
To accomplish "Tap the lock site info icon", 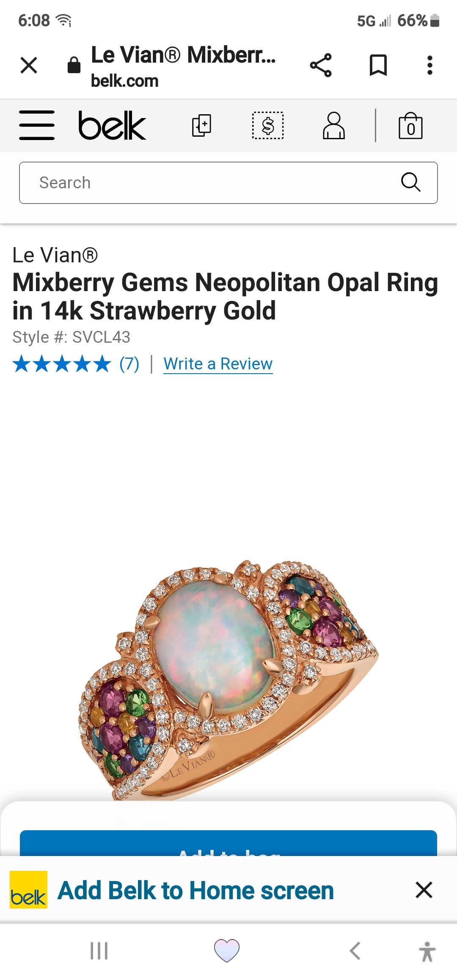I will (x=74, y=65).
